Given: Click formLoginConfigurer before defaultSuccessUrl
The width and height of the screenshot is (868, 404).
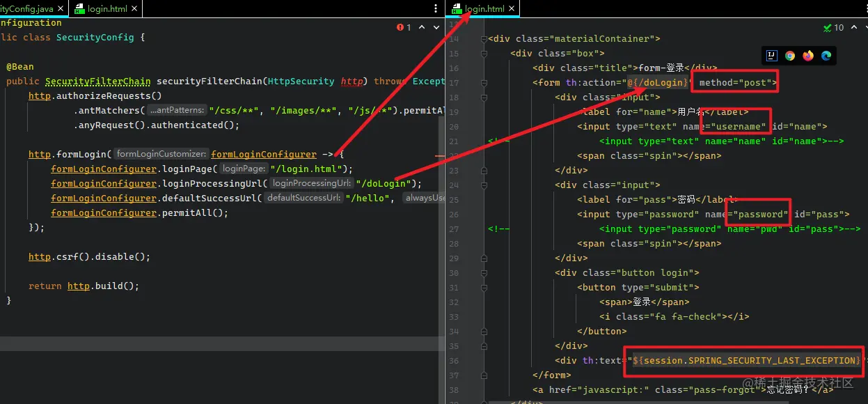Looking at the screenshot, I should [x=104, y=199].
